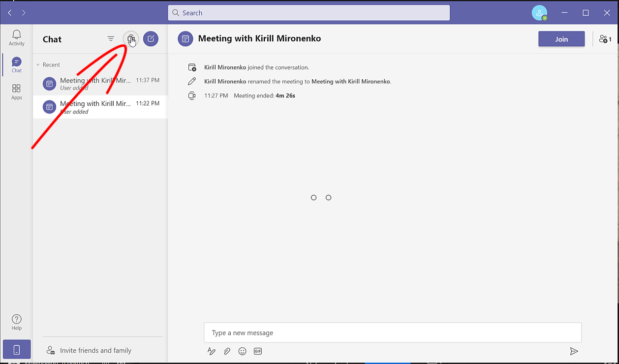
Task: Send the message with the arrow icon
Action: pyautogui.click(x=574, y=351)
